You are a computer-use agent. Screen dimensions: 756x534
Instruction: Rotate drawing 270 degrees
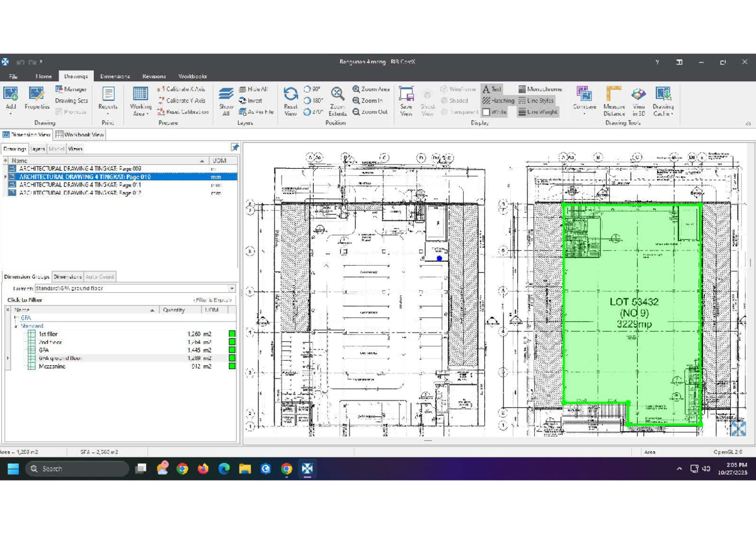point(314,112)
